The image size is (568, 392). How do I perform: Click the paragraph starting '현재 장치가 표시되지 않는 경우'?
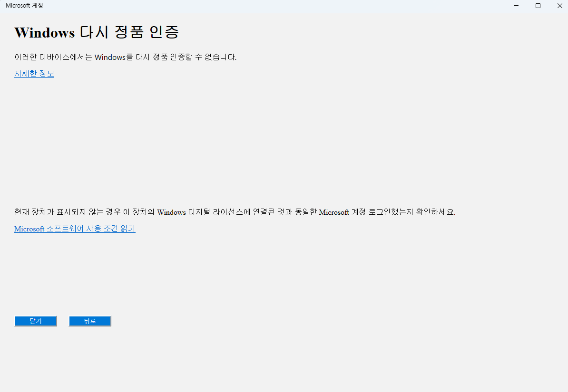235,212
